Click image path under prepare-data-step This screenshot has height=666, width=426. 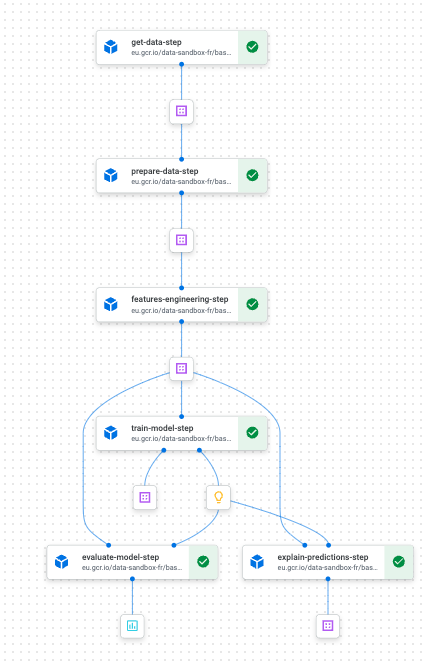pyautogui.click(x=181, y=182)
